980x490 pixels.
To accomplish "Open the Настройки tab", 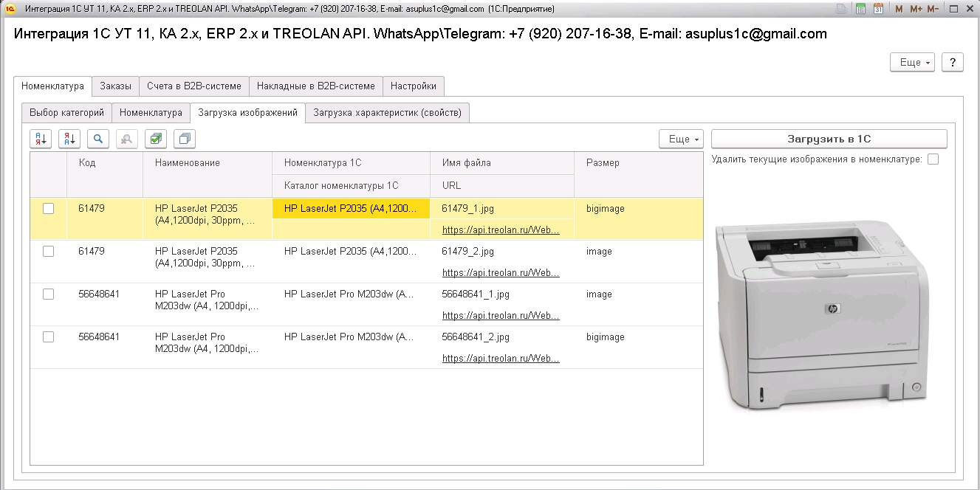I will click(414, 86).
